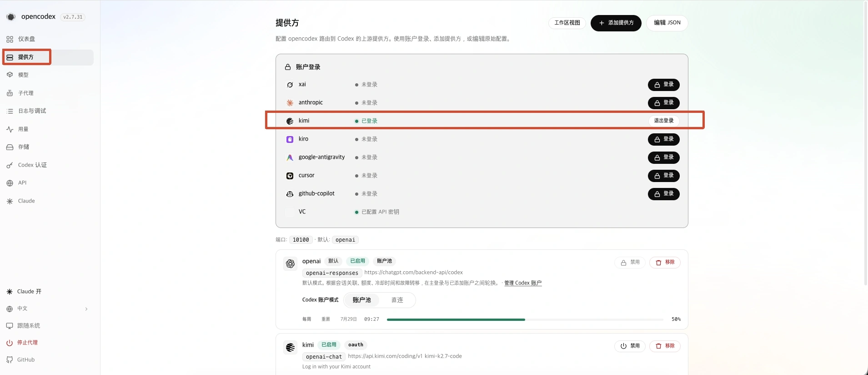This screenshot has width=868, height=375.
Task: Click the 默认 badge on openai card
Action: (333, 261)
